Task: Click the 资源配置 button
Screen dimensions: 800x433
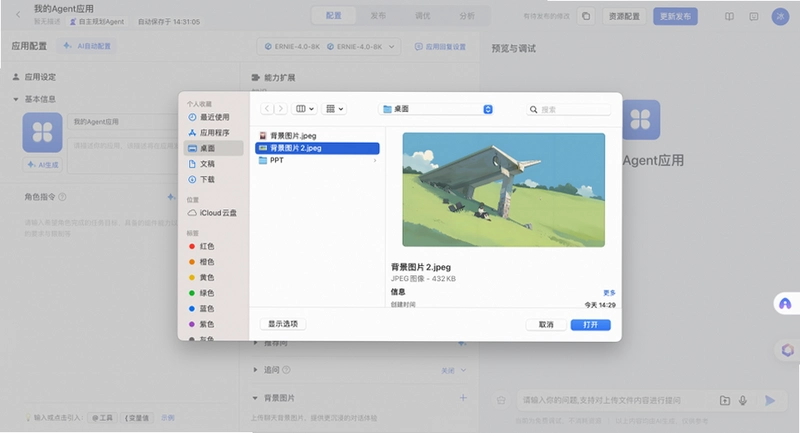Action: click(624, 16)
